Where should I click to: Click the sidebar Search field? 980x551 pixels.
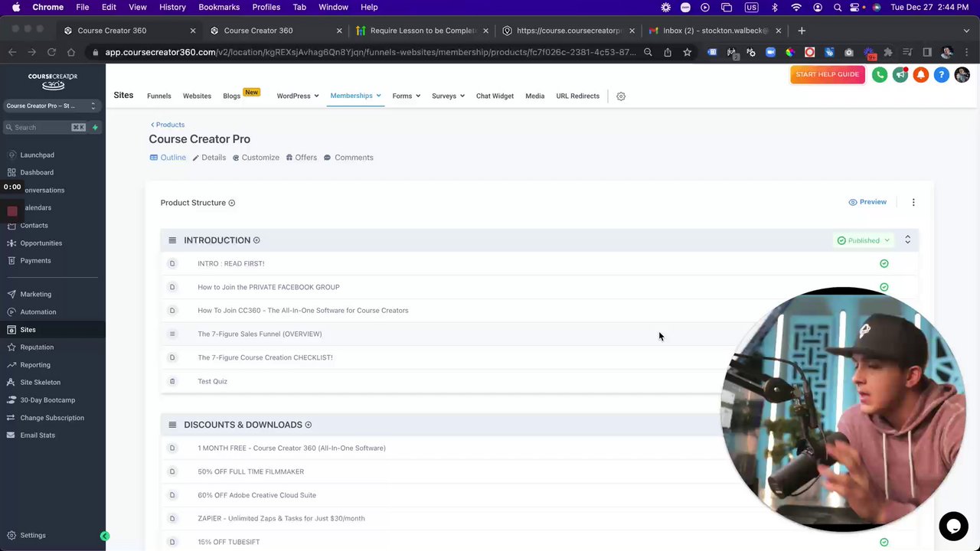46,127
